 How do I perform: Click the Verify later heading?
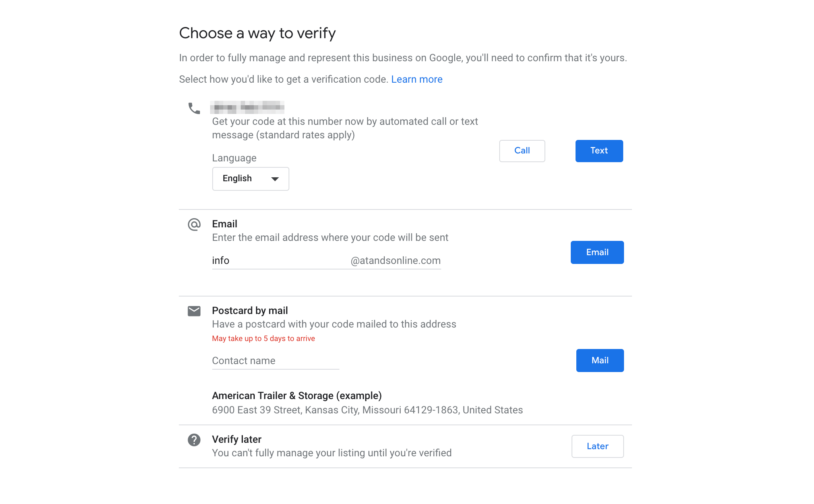[x=236, y=439]
